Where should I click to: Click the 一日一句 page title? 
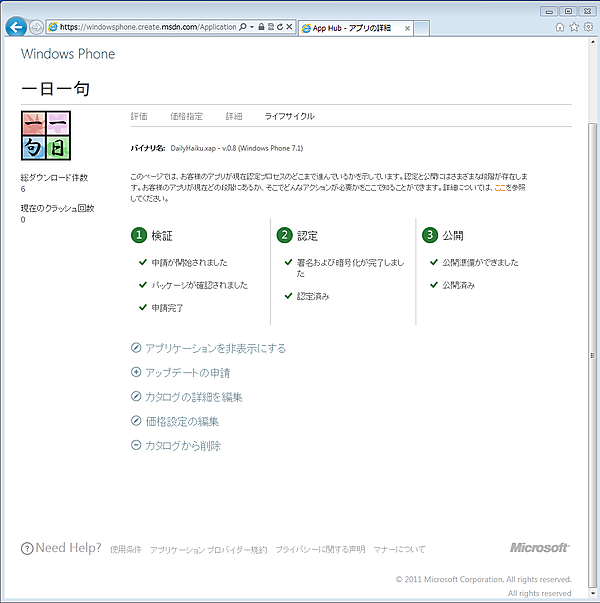coord(55,88)
